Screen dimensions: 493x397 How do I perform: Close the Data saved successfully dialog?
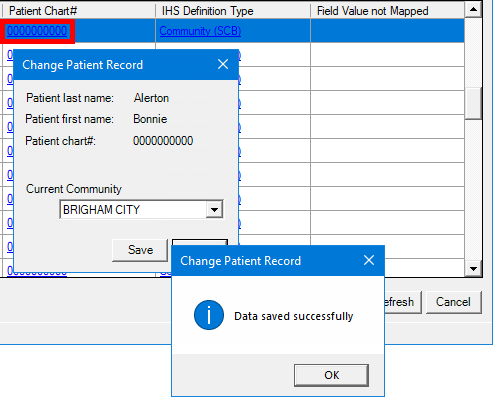coord(369,260)
